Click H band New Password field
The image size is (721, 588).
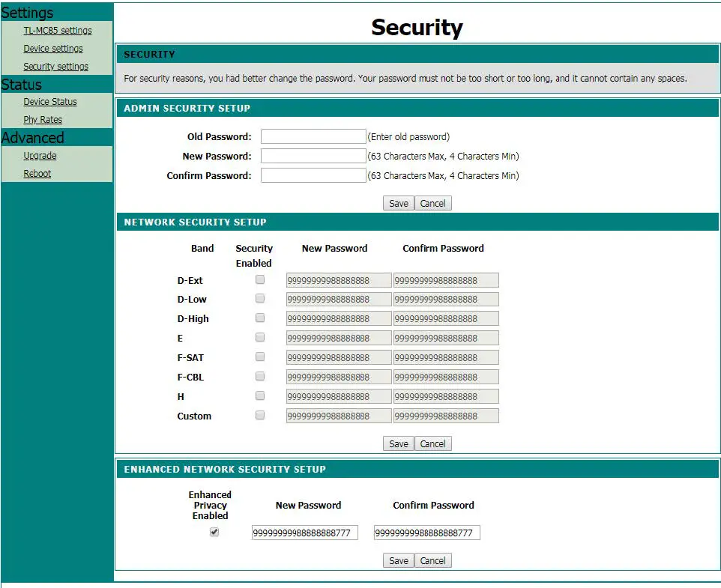coord(339,396)
